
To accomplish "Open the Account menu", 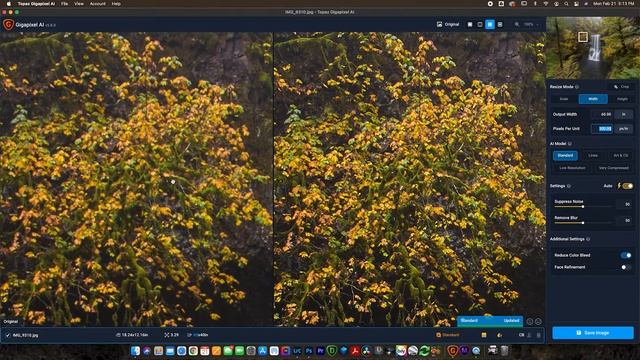I will coord(98,4).
